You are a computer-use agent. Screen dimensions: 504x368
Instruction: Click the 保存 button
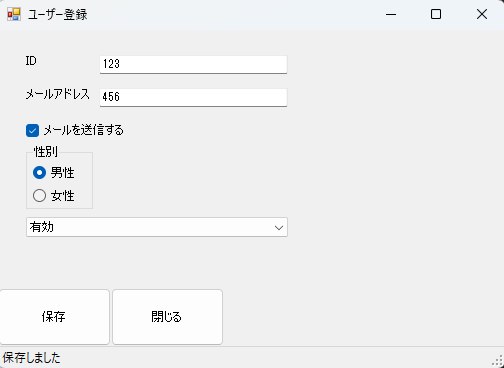(x=54, y=317)
